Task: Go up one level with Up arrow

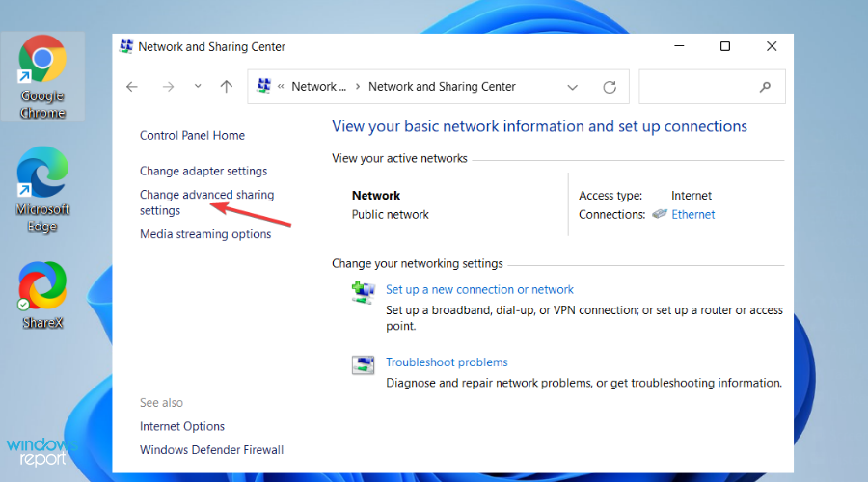Action: pyautogui.click(x=226, y=87)
